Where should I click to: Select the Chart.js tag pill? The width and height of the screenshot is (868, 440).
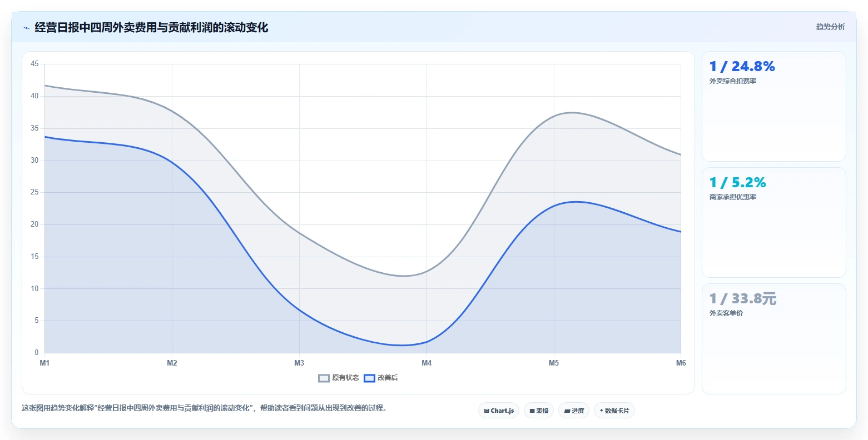coord(499,411)
